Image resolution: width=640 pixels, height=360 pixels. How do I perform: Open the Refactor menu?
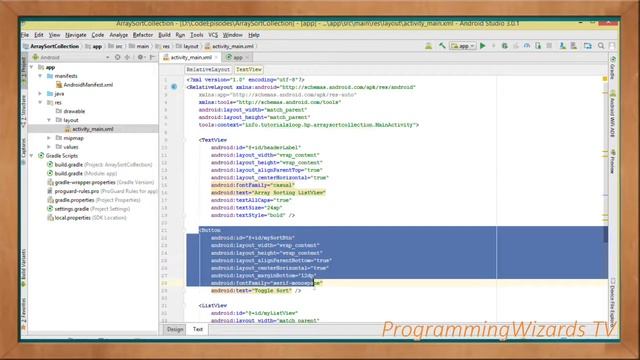(143, 35)
